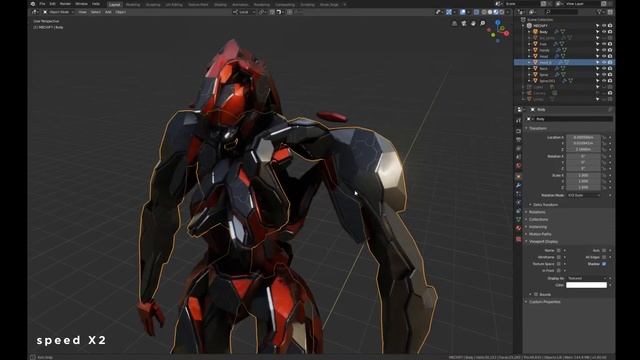The width and height of the screenshot is (640, 360).
Task: Click the Blender logo menu icon
Action: coord(33,4)
